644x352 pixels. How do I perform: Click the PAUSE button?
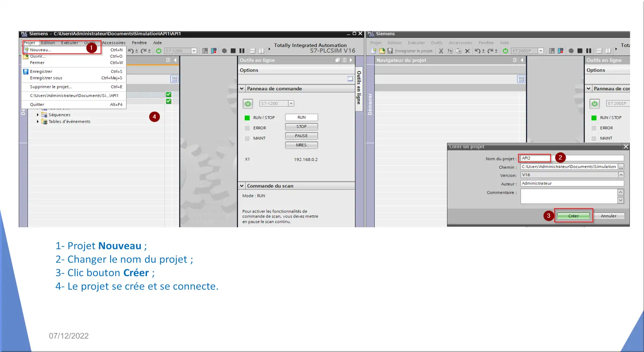coord(302,136)
